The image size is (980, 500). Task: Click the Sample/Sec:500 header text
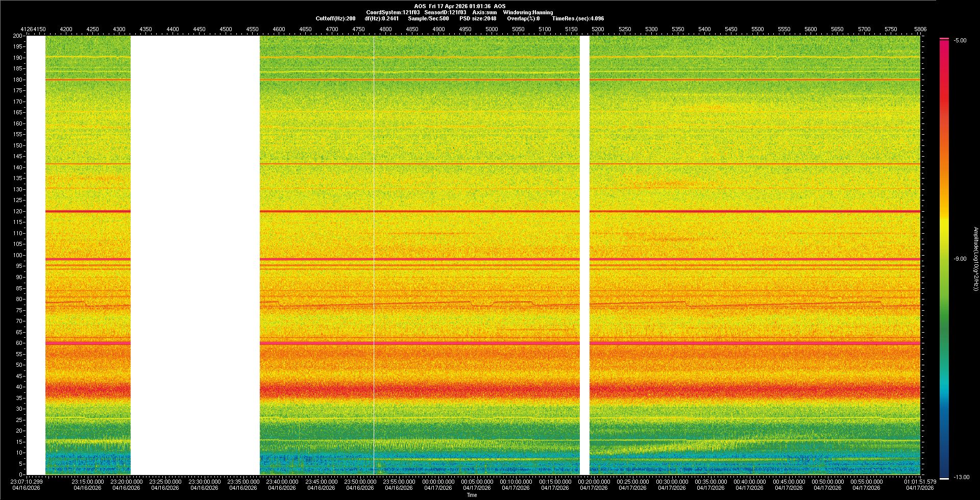pos(428,18)
